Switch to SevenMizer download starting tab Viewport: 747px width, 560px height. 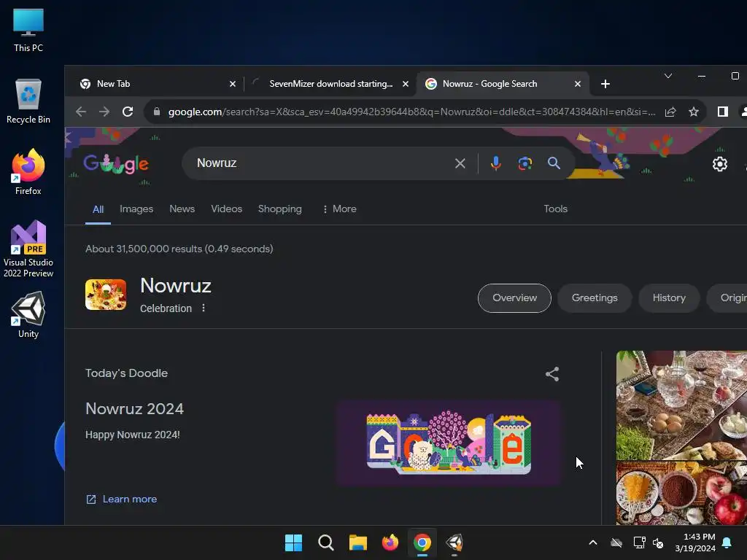click(x=331, y=84)
